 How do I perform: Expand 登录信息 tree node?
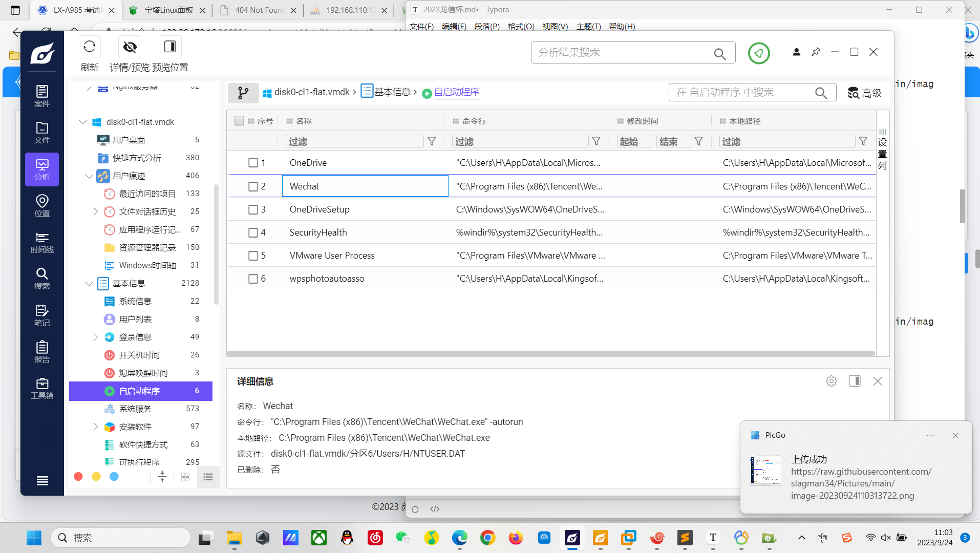click(95, 337)
